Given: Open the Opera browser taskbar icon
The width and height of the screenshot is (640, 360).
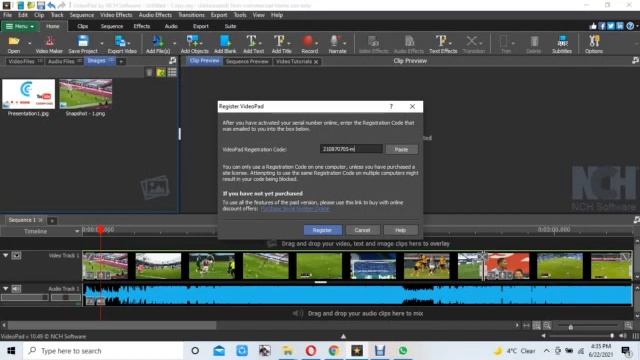Looking at the screenshot, I should pyautogui.click(x=311, y=351).
